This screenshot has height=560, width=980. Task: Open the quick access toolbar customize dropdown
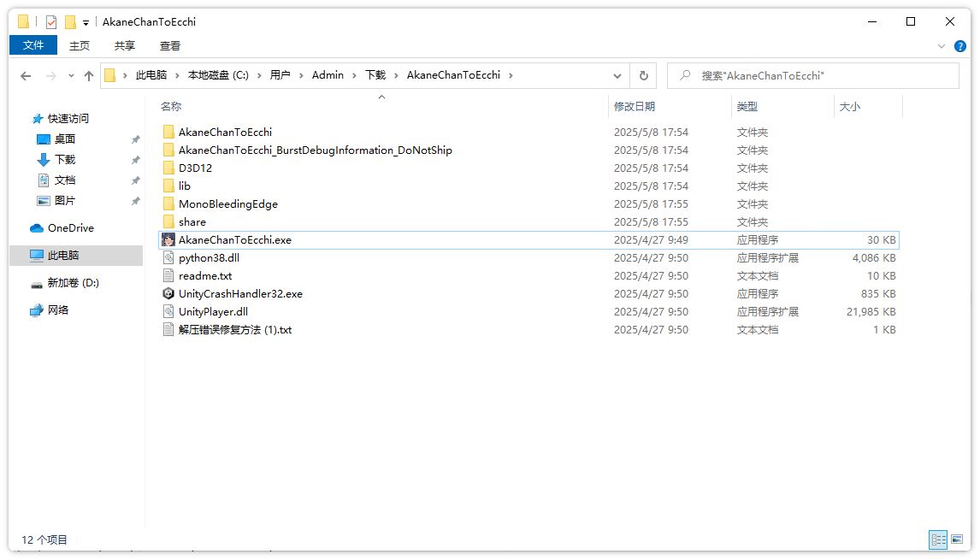86,22
